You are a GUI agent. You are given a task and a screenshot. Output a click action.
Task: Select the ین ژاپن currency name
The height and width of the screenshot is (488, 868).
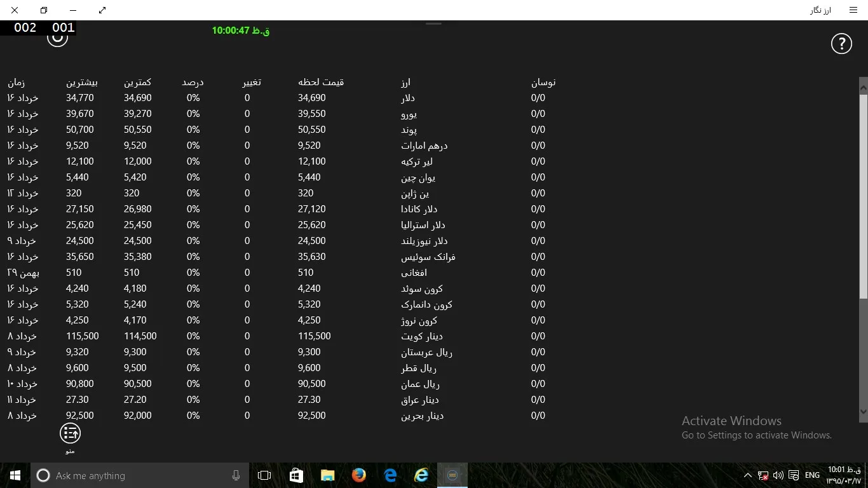coord(414,193)
